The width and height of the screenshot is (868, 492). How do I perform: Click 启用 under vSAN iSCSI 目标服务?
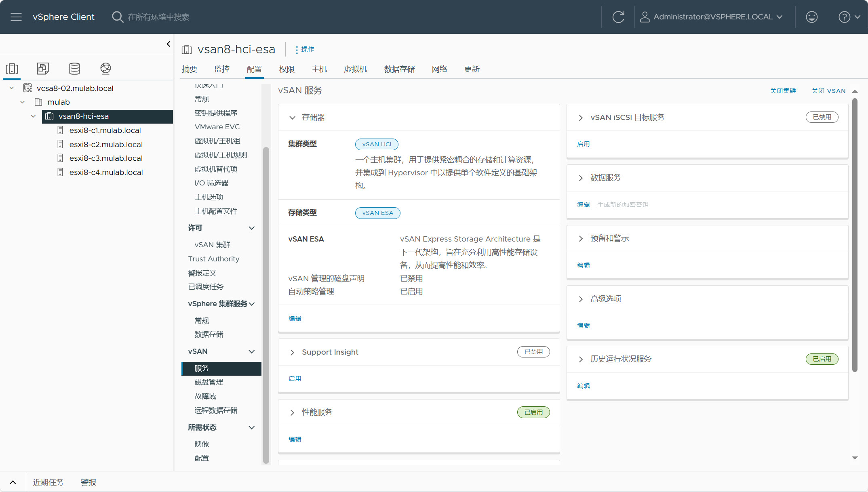point(583,144)
